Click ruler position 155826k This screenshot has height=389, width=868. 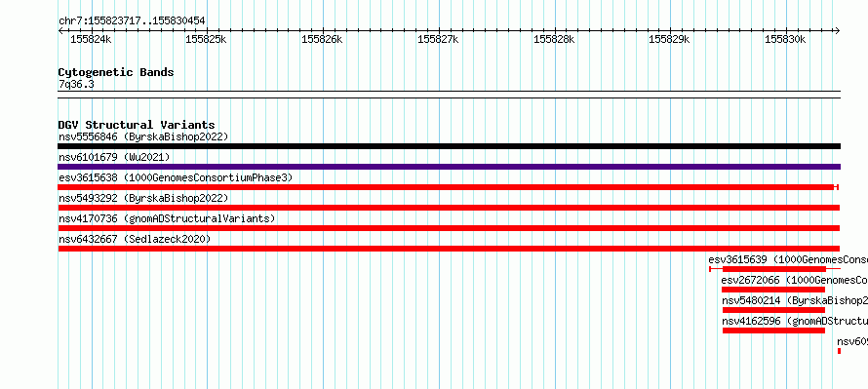coord(322,39)
